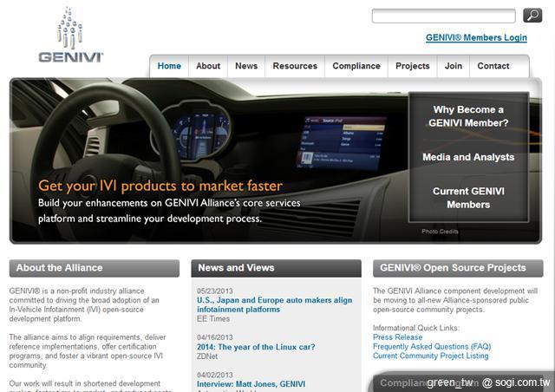The image size is (555, 392).
Task: Click GENIVI Open Source Projects header
Action: pos(458,268)
